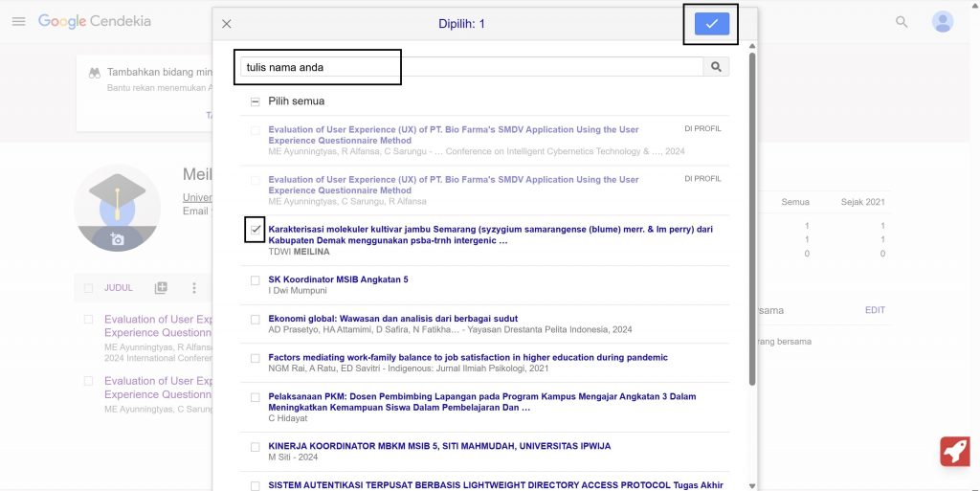The image size is (980, 491).
Task: Check the Ekonomi global article checkbox
Action: coord(255,320)
